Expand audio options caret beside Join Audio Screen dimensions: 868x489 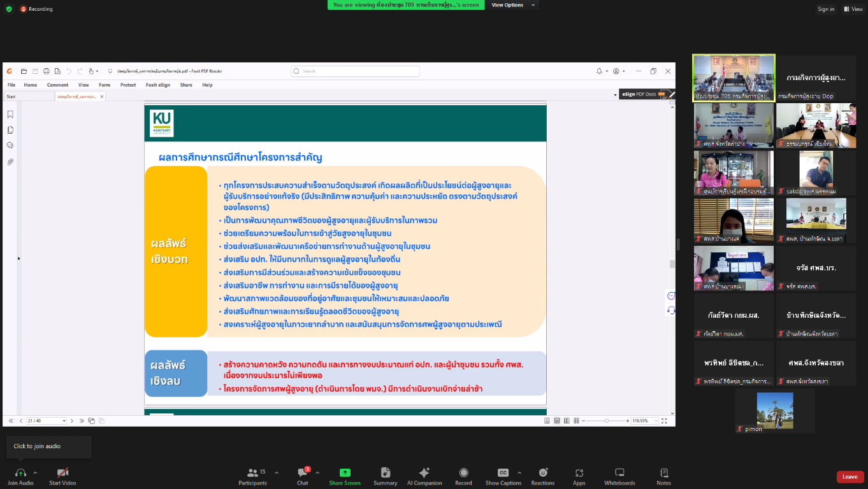click(x=35, y=472)
